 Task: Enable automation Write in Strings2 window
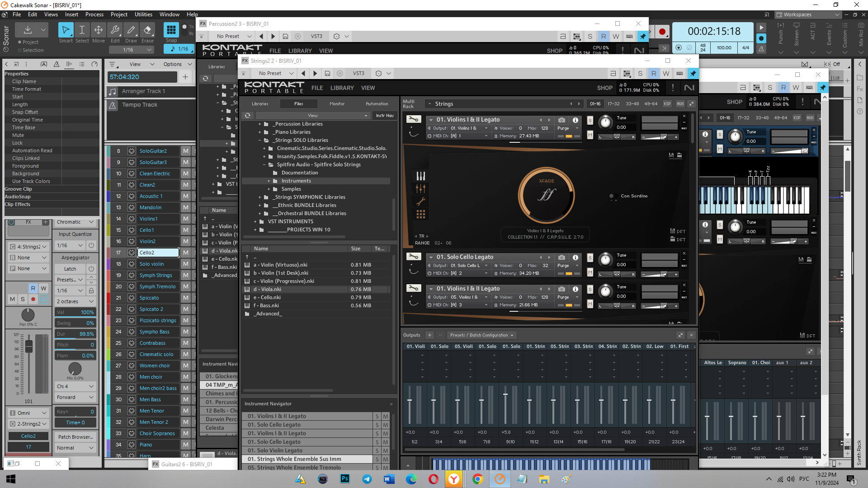pyautogui.click(x=666, y=73)
